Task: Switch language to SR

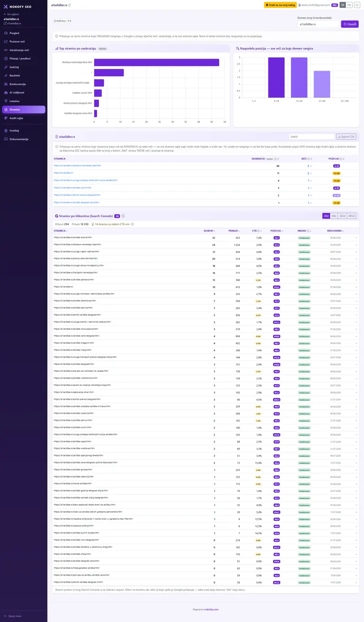Action: (343, 5)
